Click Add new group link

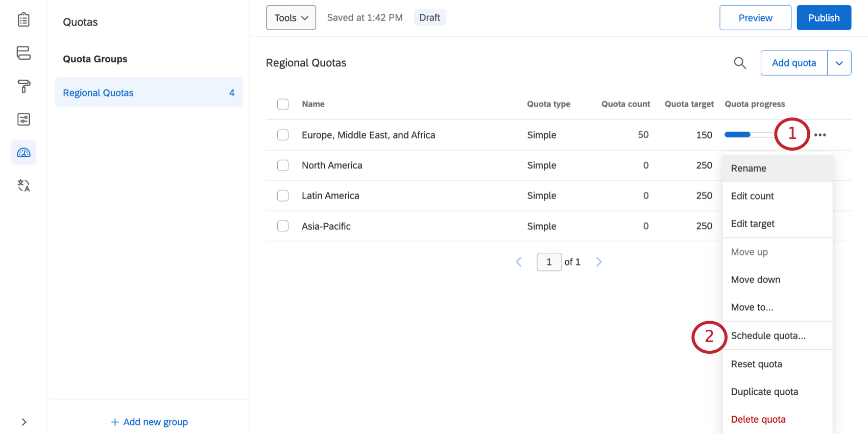pos(150,422)
